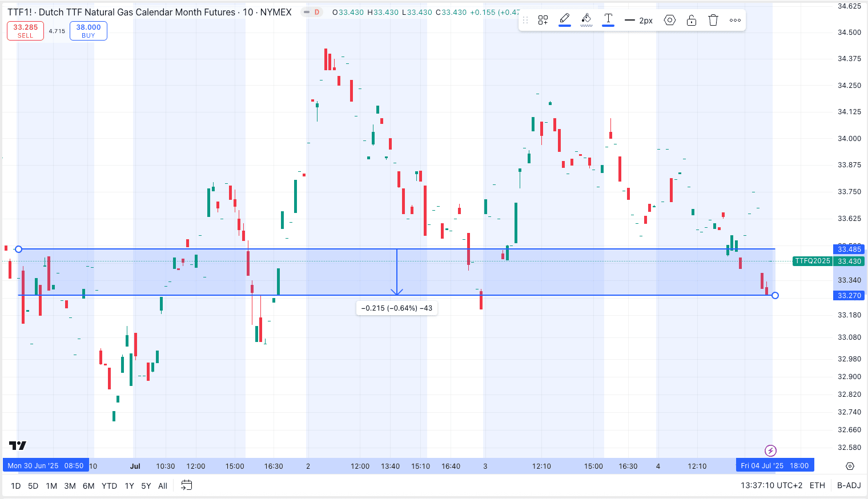The height and width of the screenshot is (499, 868).
Task: Click the Fri 04 Jul '25 18:00 time label
Action: click(775, 466)
